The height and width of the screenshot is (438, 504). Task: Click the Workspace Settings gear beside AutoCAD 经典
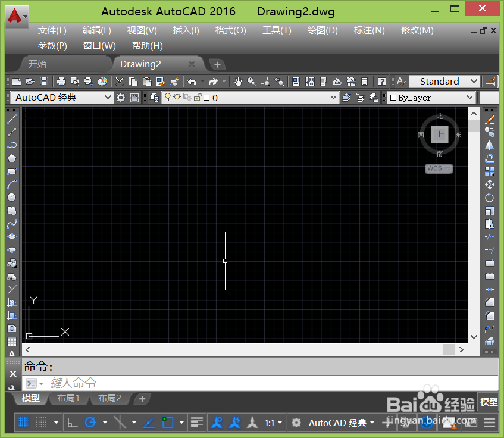tap(121, 98)
